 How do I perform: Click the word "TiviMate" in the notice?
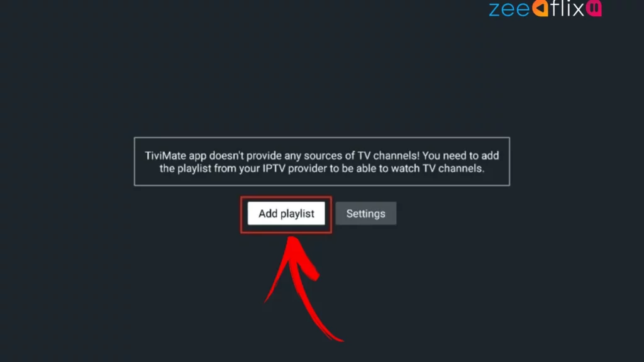(165, 156)
